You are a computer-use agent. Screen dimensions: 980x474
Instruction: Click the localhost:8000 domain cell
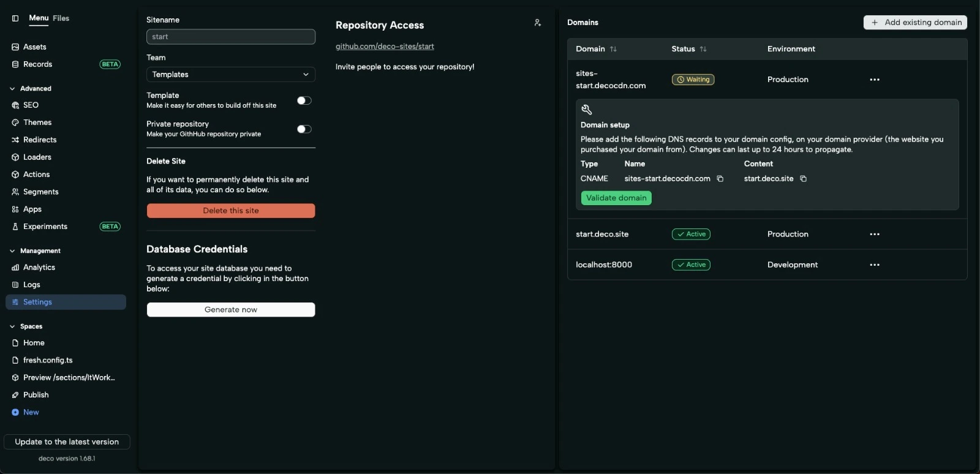coord(604,265)
